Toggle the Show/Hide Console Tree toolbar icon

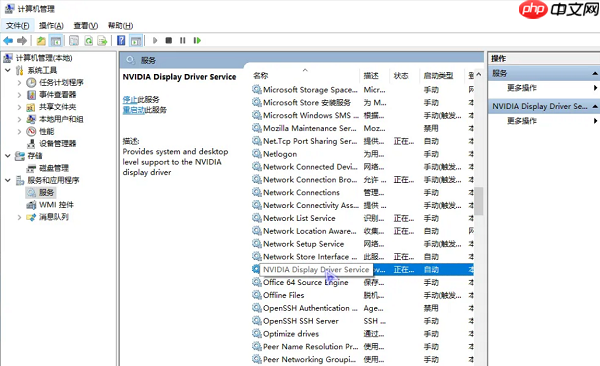(56, 40)
